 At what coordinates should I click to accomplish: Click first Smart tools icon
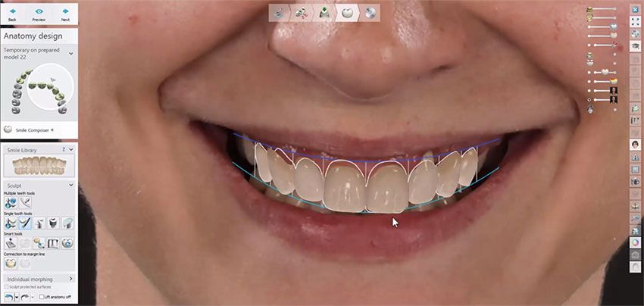11,243
